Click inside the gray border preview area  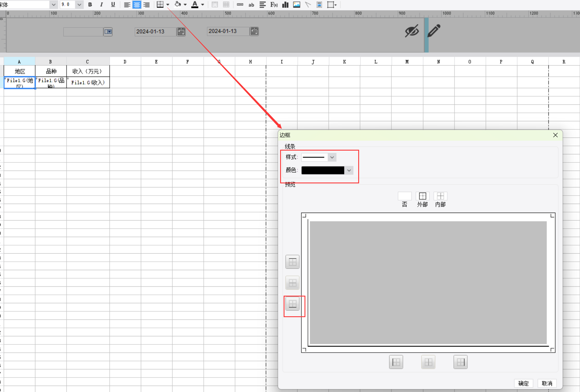(428, 283)
